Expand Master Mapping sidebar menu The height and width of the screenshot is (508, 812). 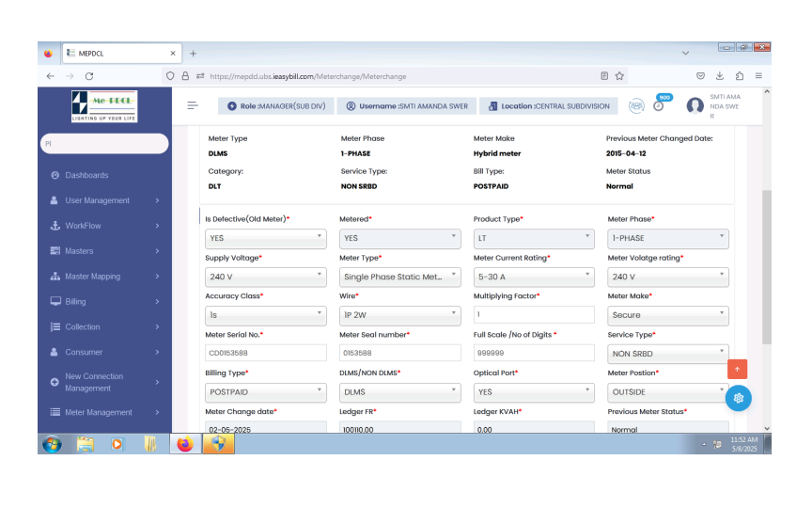tap(104, 277)
